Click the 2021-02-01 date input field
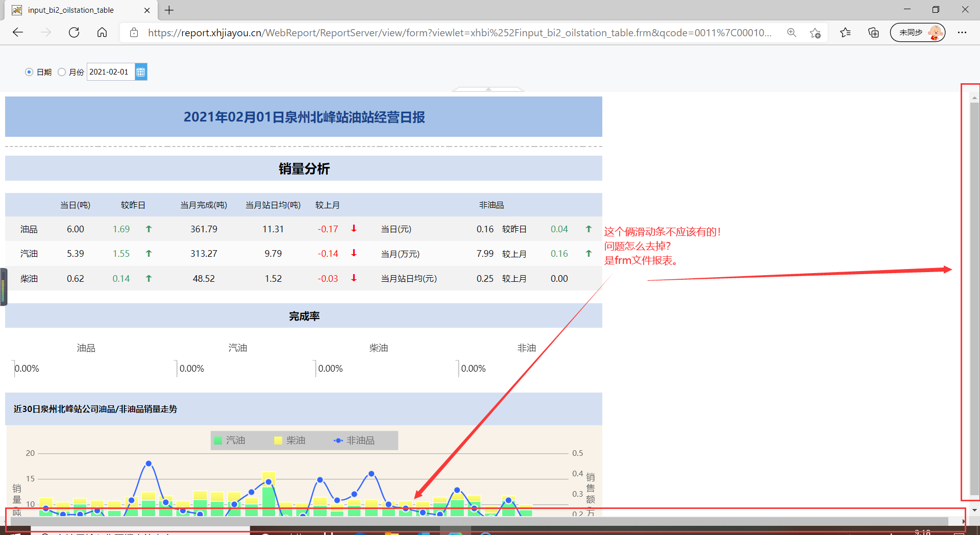980x535 pixels. (111, 72)
